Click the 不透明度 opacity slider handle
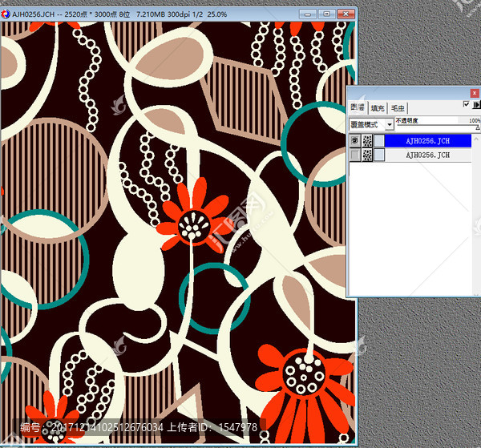481x448 pixels. 478,127
